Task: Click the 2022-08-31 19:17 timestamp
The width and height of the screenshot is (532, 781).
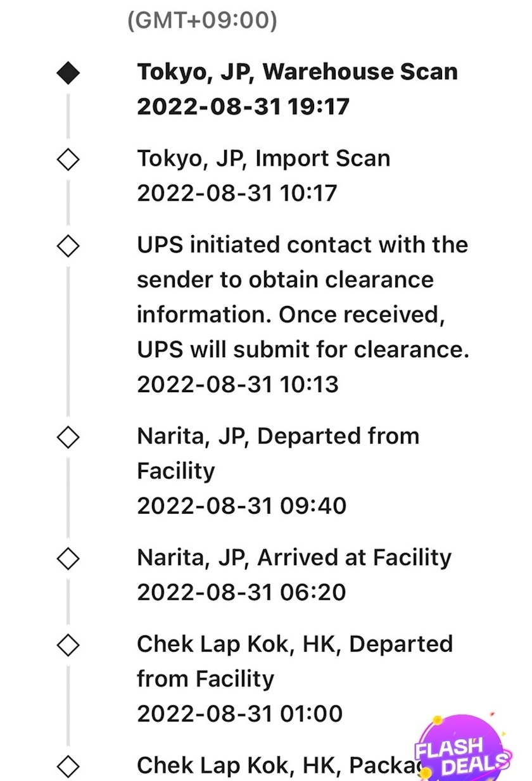Action: coord(243,106)
